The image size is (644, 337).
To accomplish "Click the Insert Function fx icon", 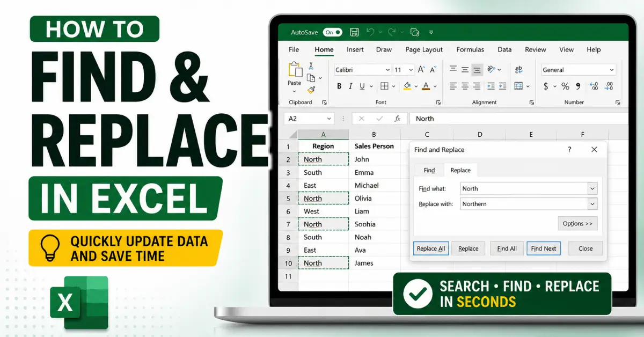I will [397, 119].
